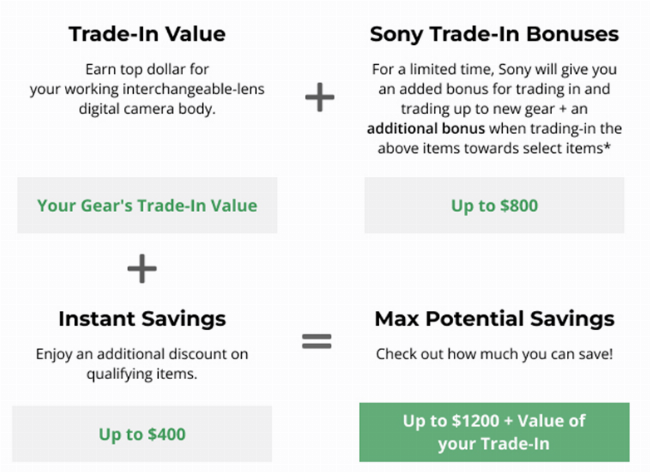This screenshot has width=650, height=472.
Task: Click the "digital camera body." text line
Action: 147,105
